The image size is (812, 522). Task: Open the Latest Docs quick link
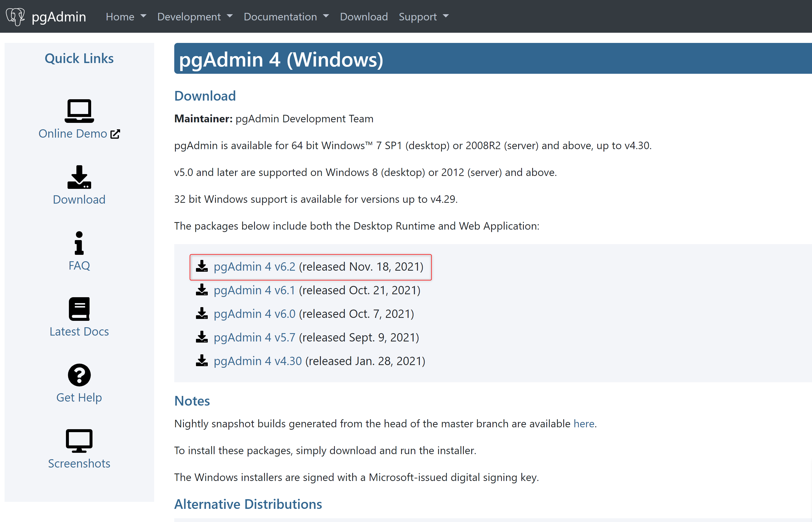79,332
